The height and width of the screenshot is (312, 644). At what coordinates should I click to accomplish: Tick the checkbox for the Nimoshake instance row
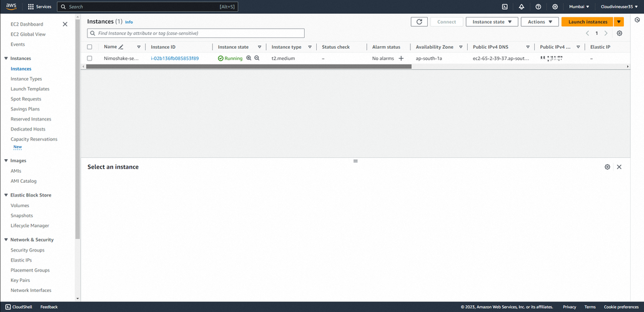pyautogui.click(x=89, y=58)
